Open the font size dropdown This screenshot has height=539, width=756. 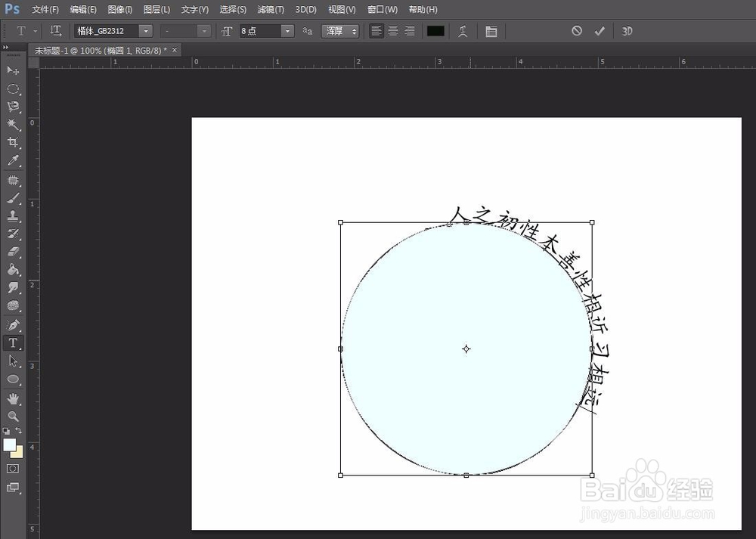pyautogui.click(x=287, y=31)
